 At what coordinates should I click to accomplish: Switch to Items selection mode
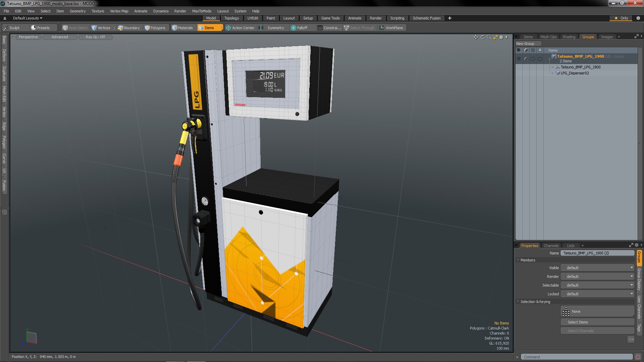point(210,28)
